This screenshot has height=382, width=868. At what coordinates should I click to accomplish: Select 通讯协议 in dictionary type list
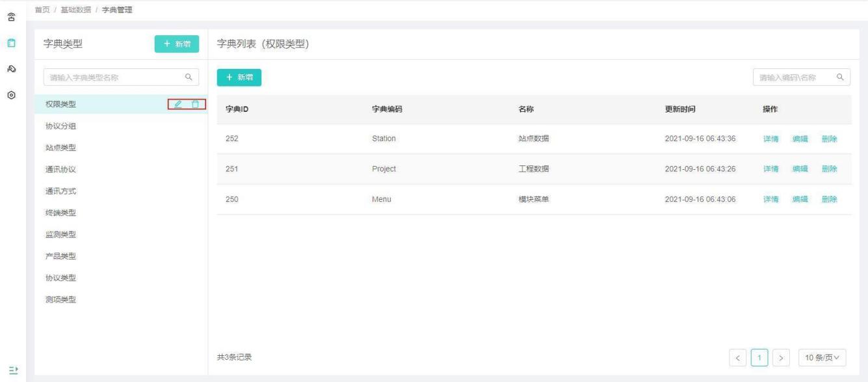click(x=60, y=169)
